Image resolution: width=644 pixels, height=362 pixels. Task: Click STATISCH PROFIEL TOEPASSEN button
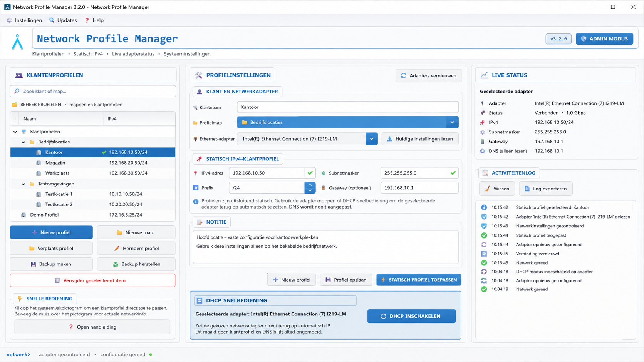419,280
